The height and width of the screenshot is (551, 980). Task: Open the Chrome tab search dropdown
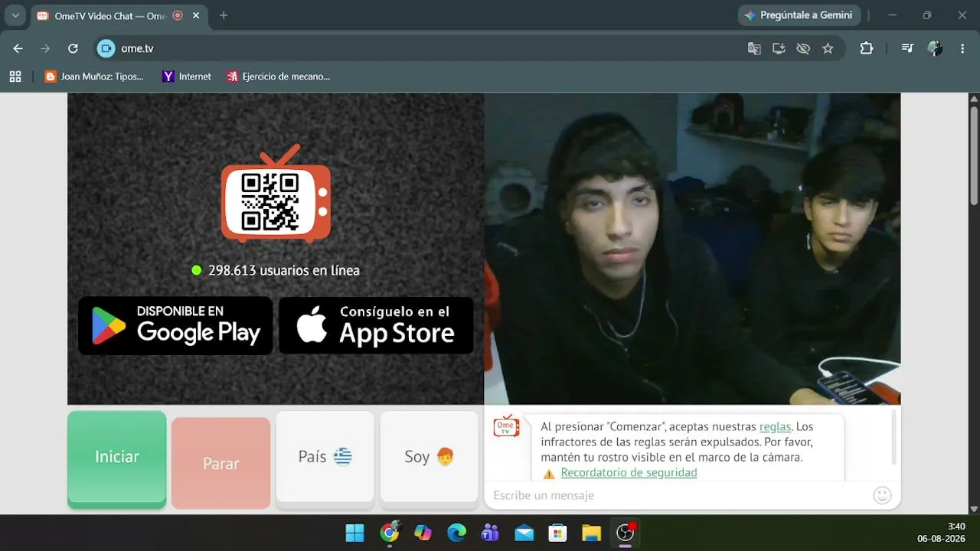[15, 15]
